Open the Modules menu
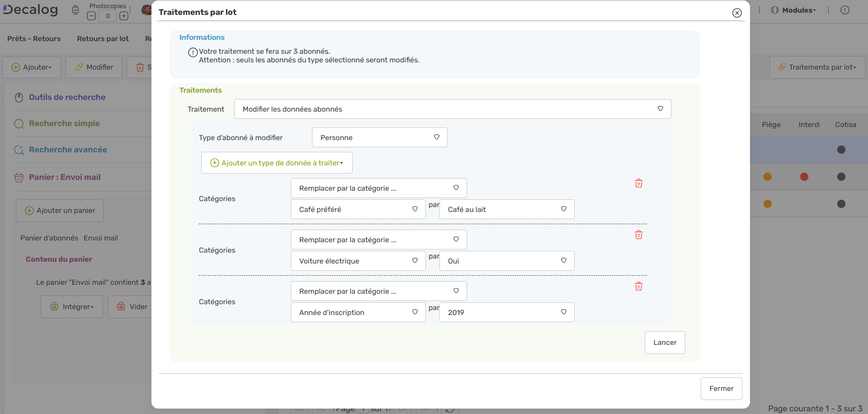Viewport: 868px width, 414px height. 794,10
